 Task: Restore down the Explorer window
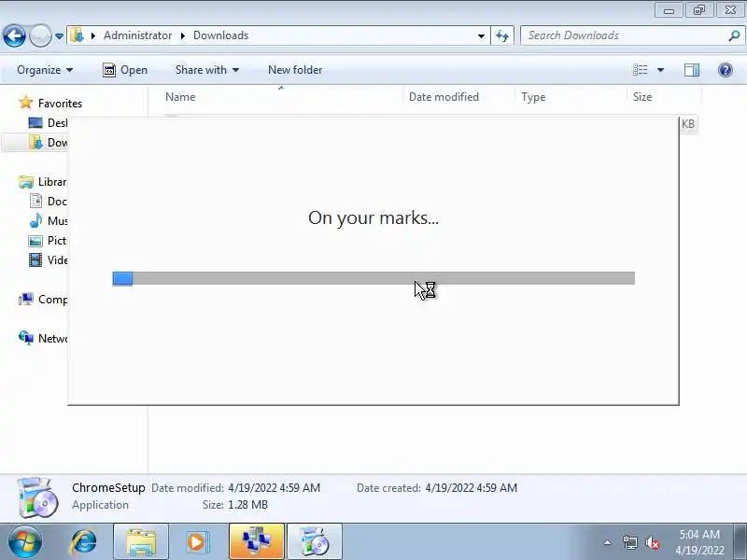(698, 10)
